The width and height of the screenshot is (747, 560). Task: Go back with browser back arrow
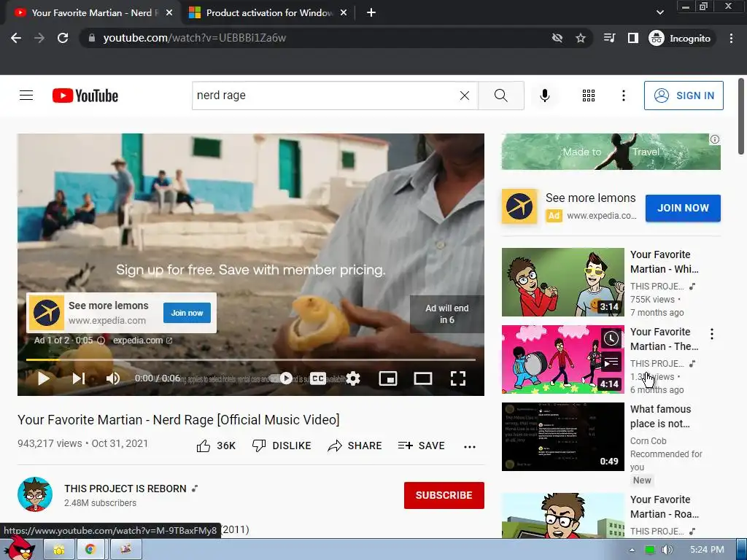click(16, 38)
